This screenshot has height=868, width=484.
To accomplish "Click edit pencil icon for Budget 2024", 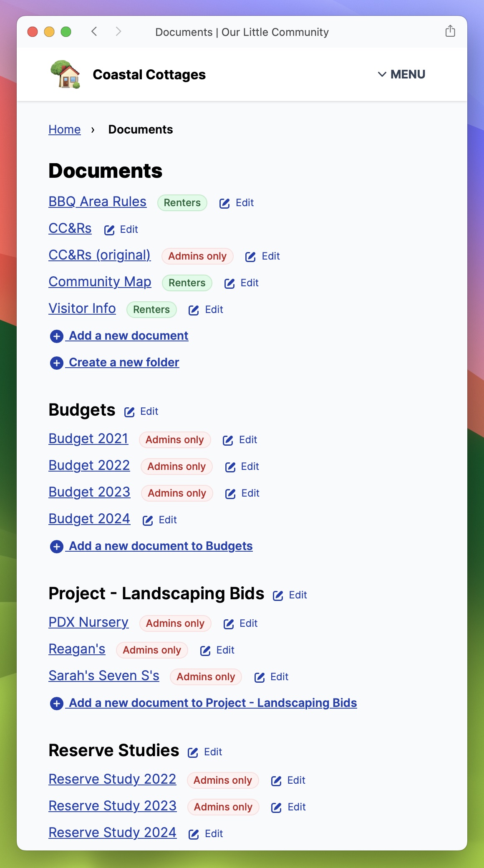I will click(x=148, y=520).
